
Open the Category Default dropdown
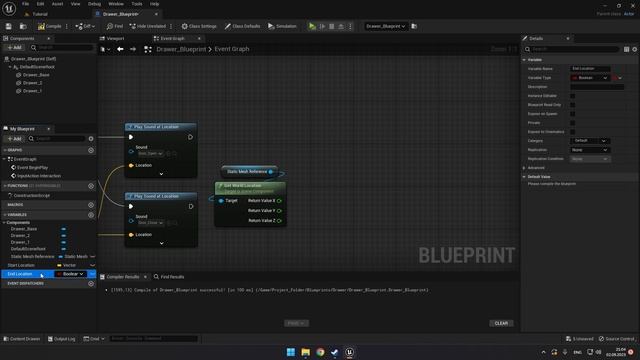[590, 141]
